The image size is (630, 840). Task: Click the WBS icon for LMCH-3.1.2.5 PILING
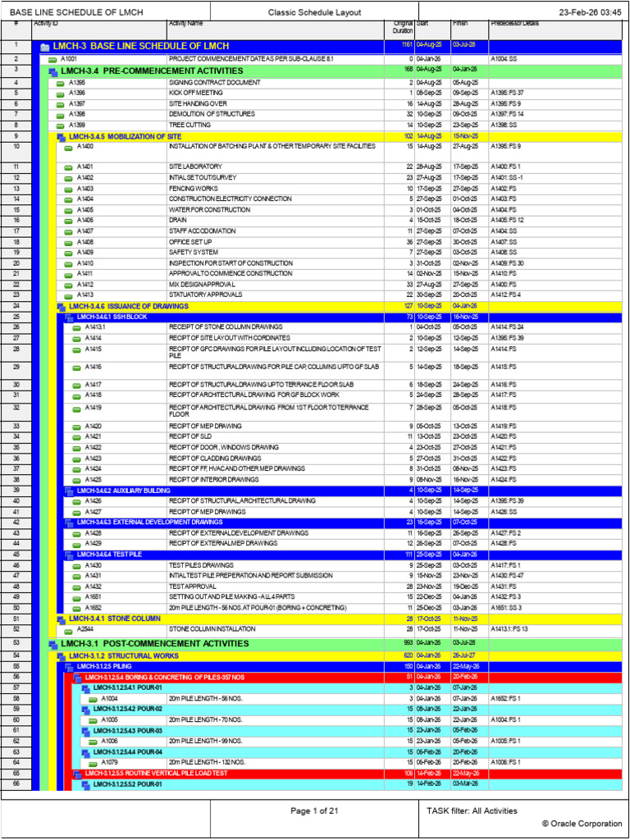[69, 667]
